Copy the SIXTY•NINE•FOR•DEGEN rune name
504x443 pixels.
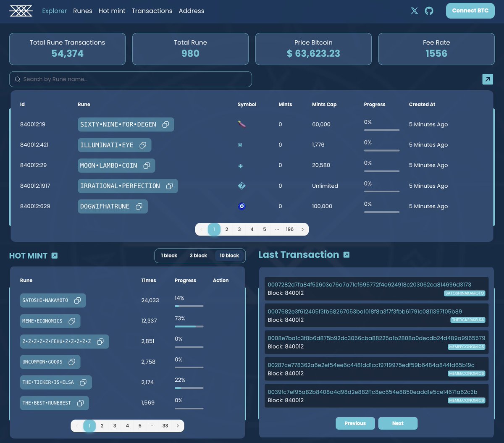[x=166, y=124]
